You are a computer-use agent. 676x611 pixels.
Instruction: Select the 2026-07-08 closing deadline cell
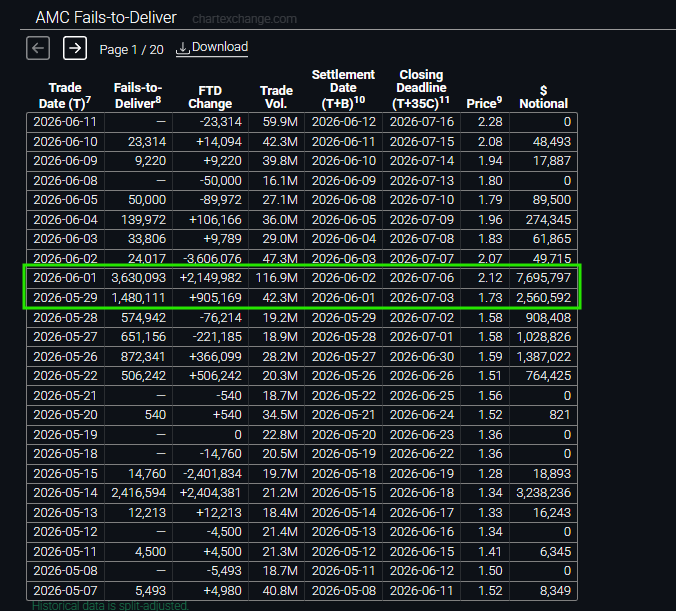(421, 239)
